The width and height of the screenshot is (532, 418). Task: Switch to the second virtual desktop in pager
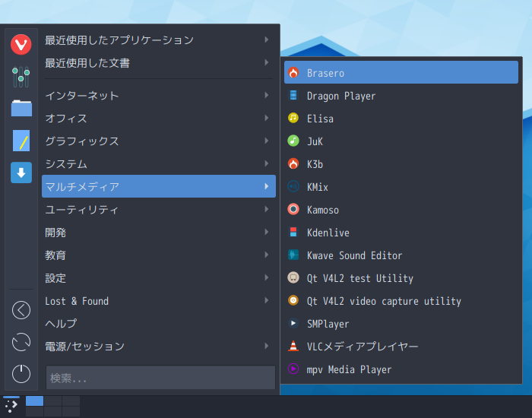(52, 401)
